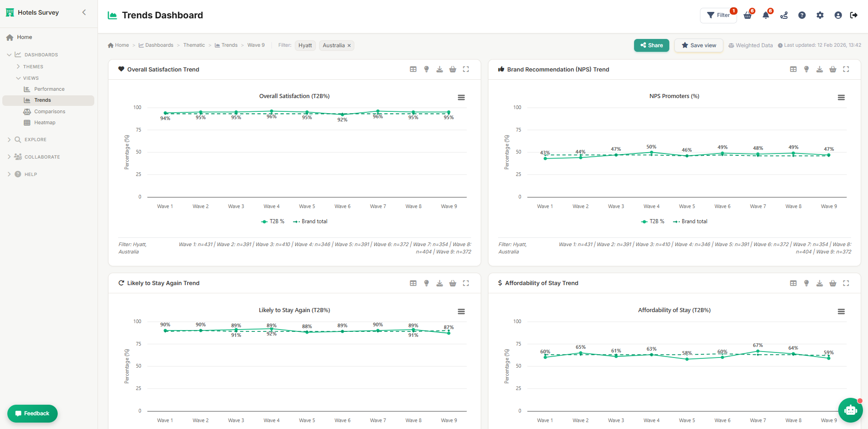Open the data table view for Overall Satisfaction Trend

pyautogui.click(x=413, y=69)
